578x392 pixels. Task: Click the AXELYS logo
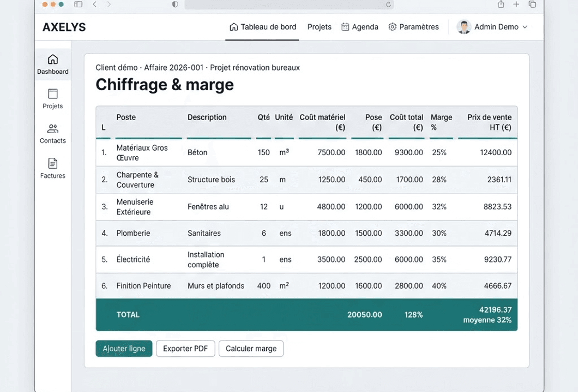pyautogui.click(x=64, y=27)
